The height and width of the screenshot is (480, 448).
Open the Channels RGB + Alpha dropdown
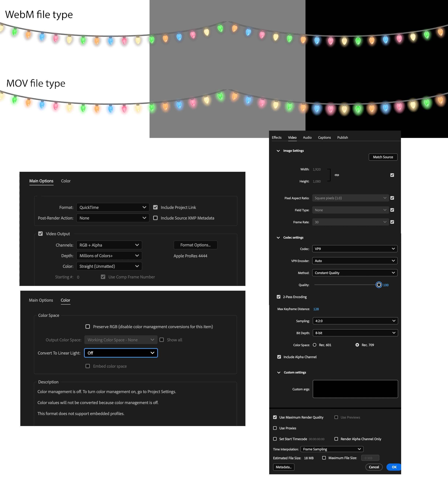click(109, 245)
